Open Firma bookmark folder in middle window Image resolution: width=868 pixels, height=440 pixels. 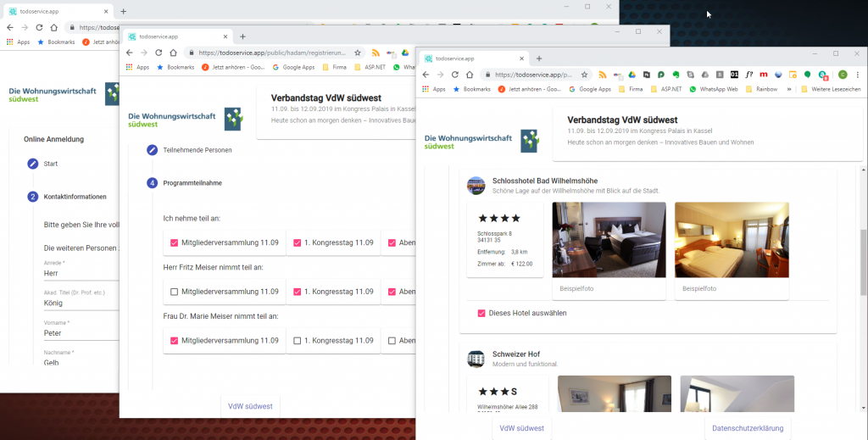coord(334,67)
